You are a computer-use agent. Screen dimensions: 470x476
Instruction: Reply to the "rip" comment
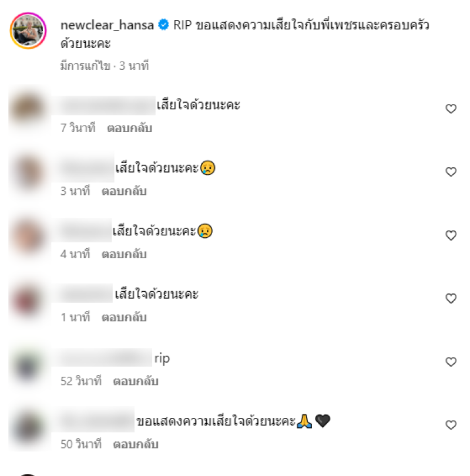[136, 382]
